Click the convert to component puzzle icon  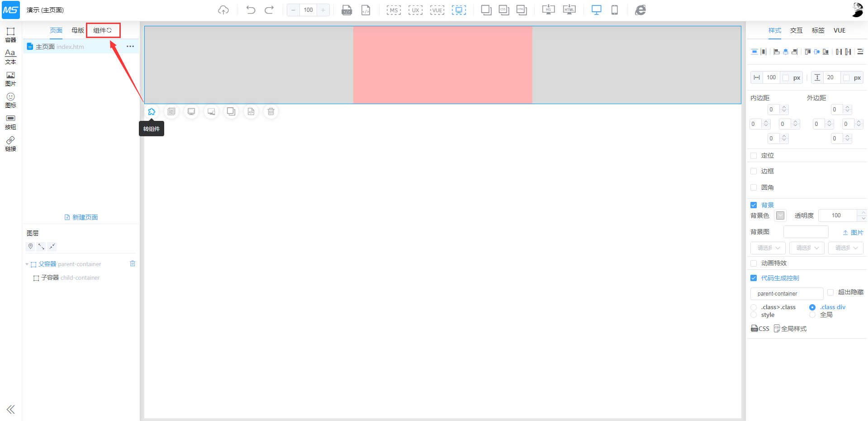click(x=152, y=111)
